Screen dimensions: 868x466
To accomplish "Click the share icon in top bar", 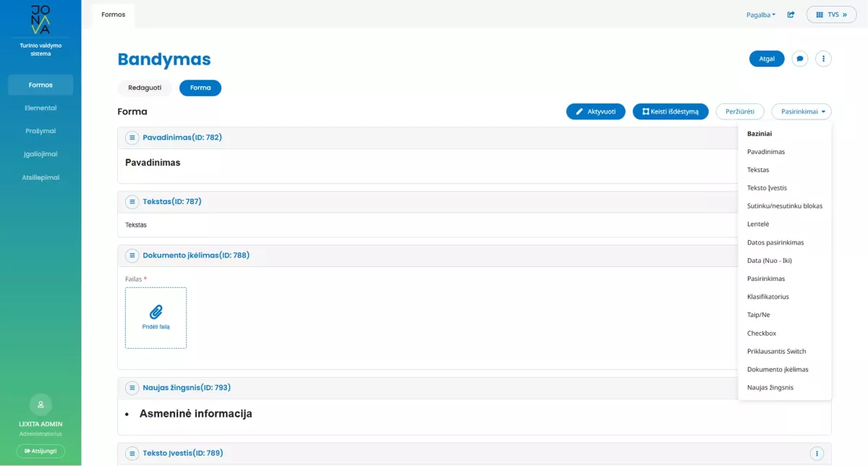I will pos(791,14).
